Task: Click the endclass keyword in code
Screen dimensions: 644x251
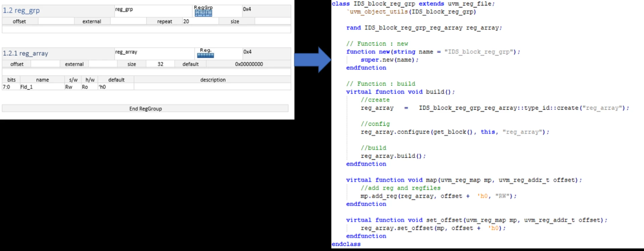Action: point(346,244)
